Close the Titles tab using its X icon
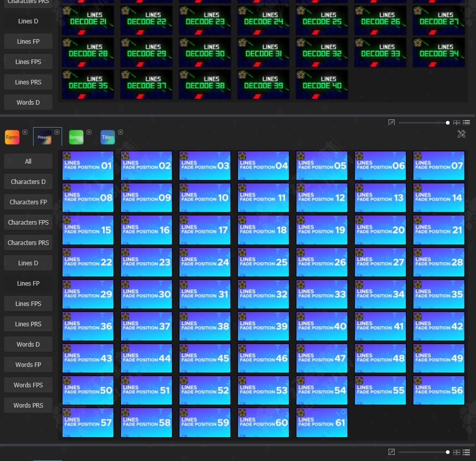 (x=121, y=132)
